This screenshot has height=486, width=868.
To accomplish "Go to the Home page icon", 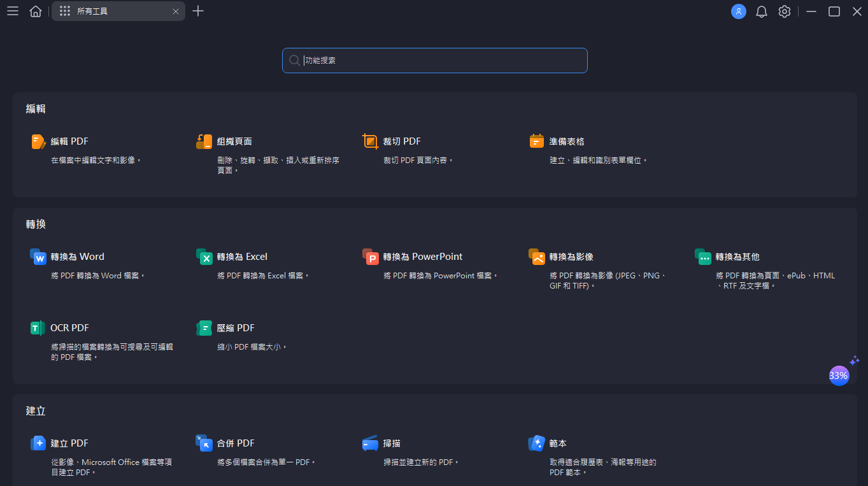I will 36,11.
